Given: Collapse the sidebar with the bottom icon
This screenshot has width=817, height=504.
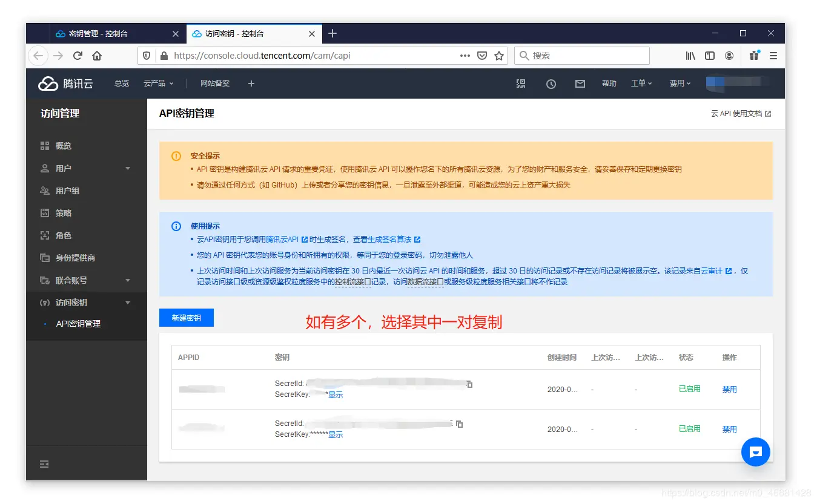Looking at the screenshot, I should [x=44, y=463].
